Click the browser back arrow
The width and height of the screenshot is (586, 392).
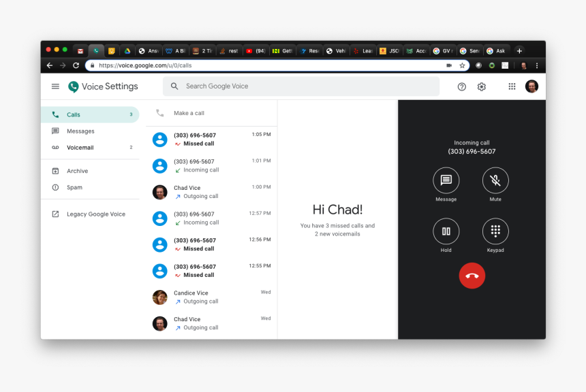pos(50,65)
